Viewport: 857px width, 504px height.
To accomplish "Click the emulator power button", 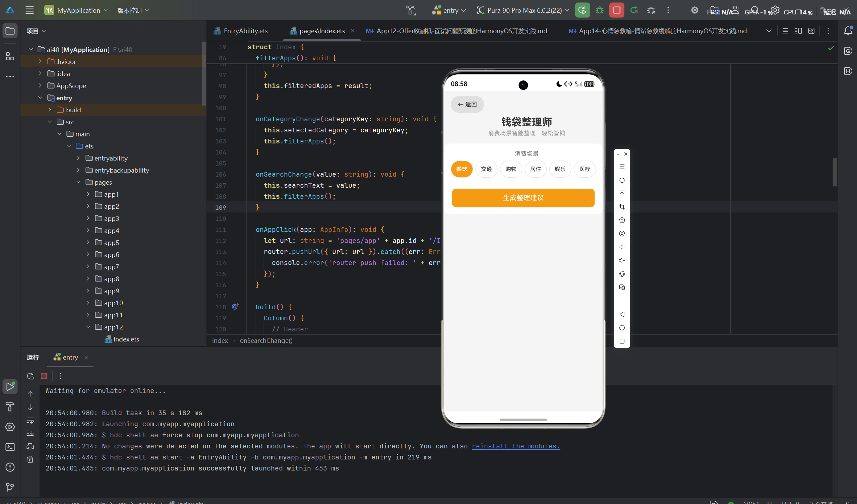I will pyautogui.click(x=622, y=180).
